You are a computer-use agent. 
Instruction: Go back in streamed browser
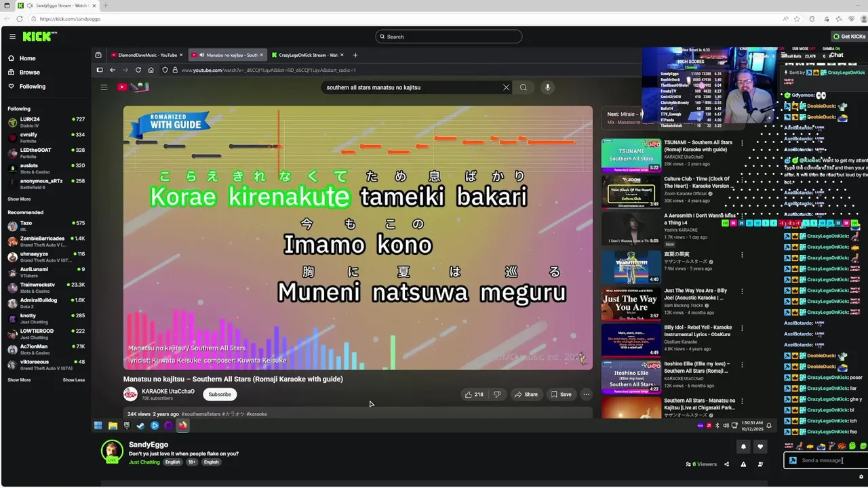tap(113, 70)
